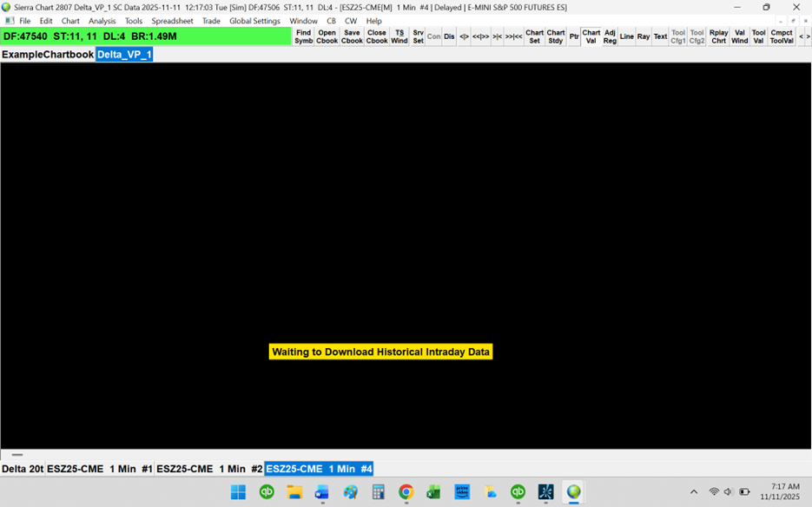Open the Analysis menu
The image size is (812, 507).
[102, 21]
